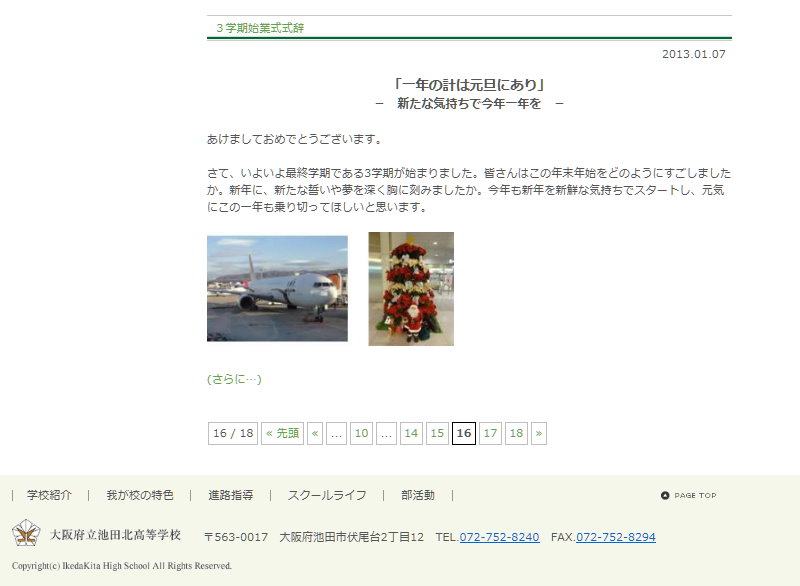
Task: Click the TEL number 072-752-8240 link
Action: point(499,537)
